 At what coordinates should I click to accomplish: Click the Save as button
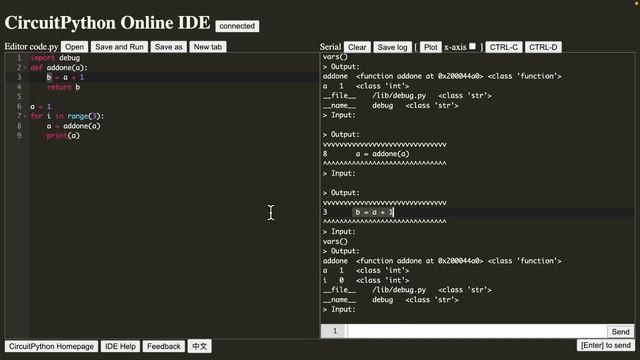[169, 47]
